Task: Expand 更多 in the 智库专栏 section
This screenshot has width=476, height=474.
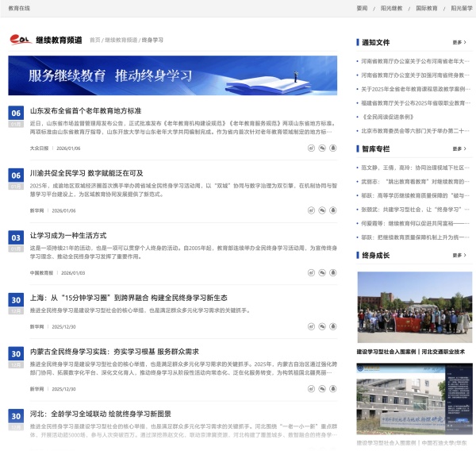Action: (459, 149)
